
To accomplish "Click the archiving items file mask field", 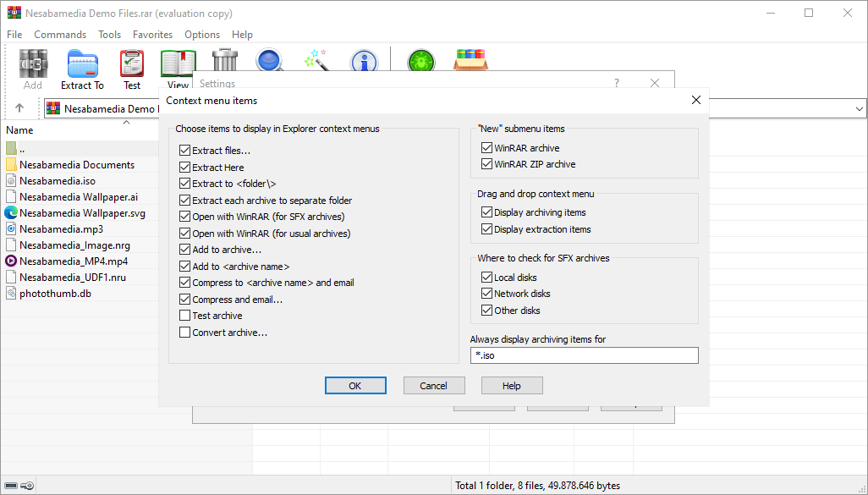I will click(584, 355).
